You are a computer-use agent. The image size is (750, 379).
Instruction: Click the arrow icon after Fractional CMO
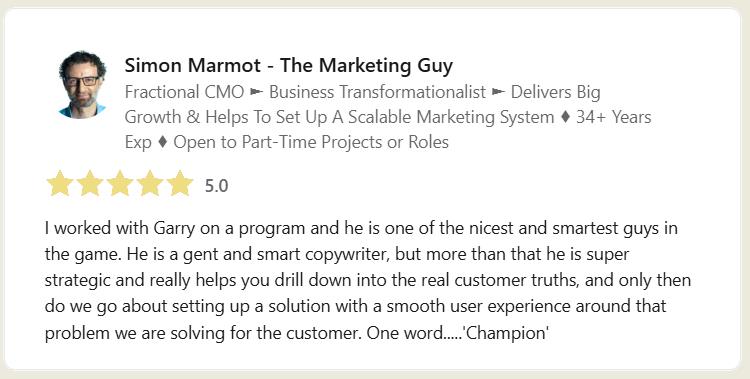pyautogui.click(x=257, y=92)
